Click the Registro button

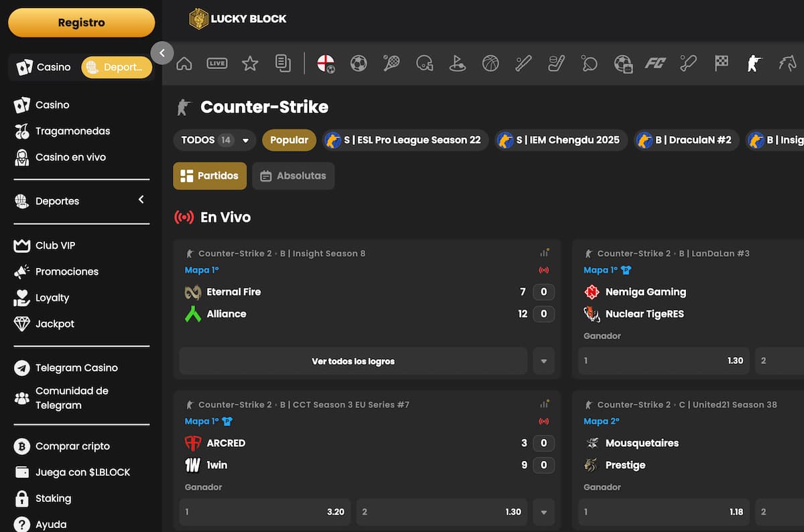(81, 23)
